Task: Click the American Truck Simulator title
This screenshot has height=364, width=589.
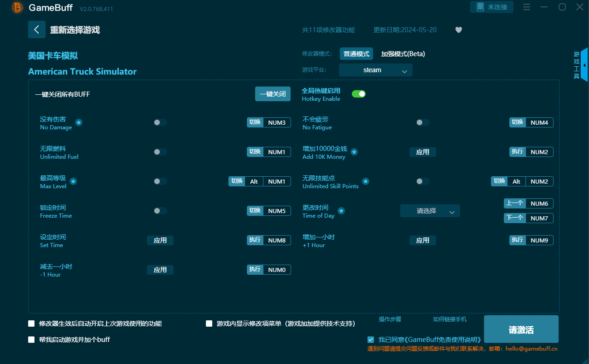Action: [x=82, y=71]
